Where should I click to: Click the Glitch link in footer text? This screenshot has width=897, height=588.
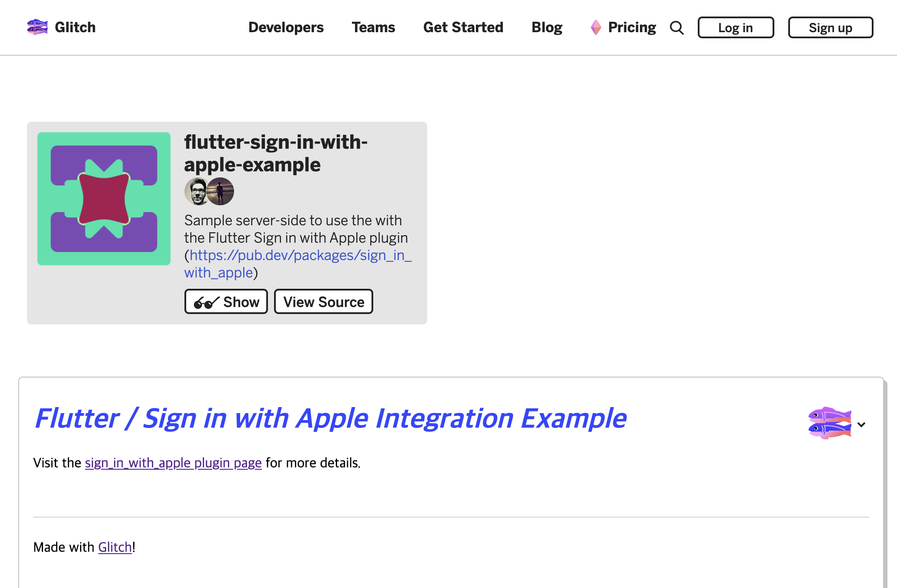tap(115, 547)
